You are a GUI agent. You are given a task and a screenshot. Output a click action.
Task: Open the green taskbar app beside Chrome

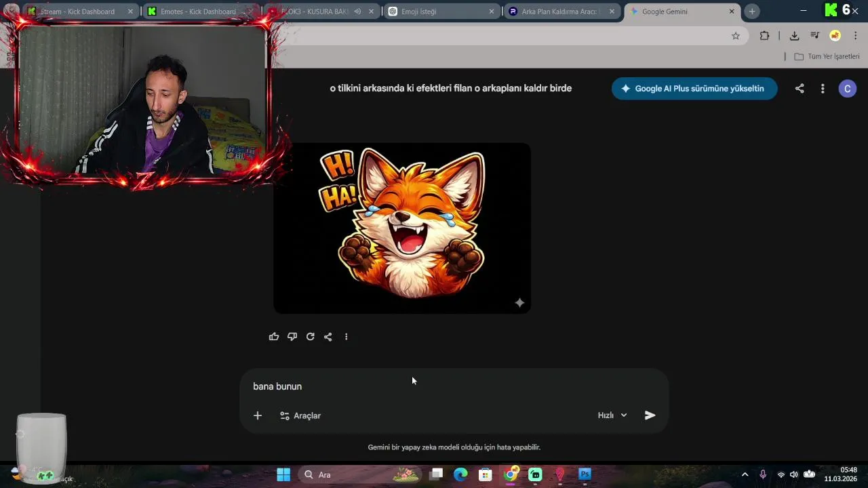pyautogui.click(x=535, y=474)
